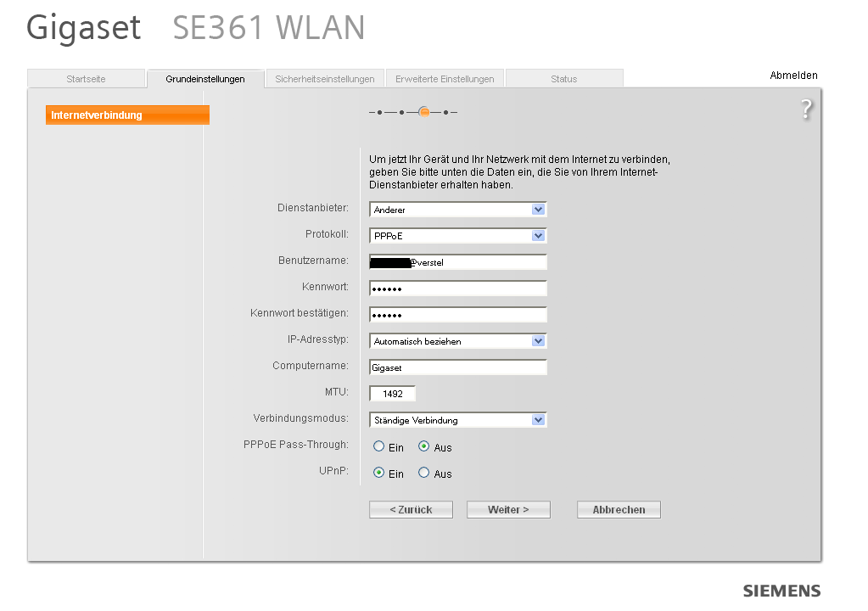The height and width of the screenshot is (611, 868).
Task: Click the 'PPPoE Pass-Through:' label
Action: click(x=296, y=445)
